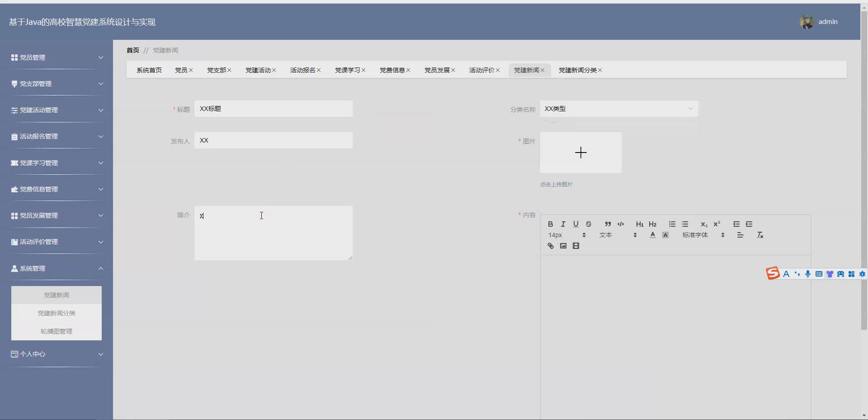
Task: Focus the 标题 input field
Action: coord(274,109)
